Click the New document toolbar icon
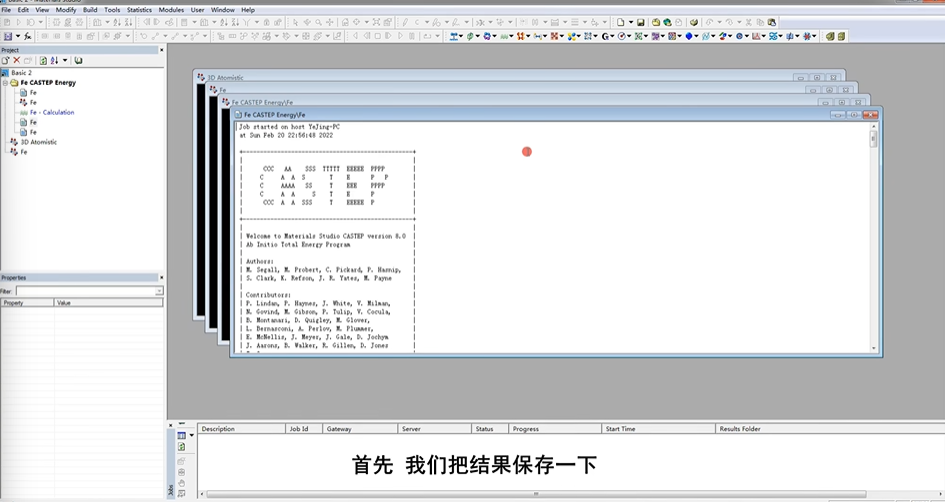Screen dimensions: 945x502 point(620,22)
